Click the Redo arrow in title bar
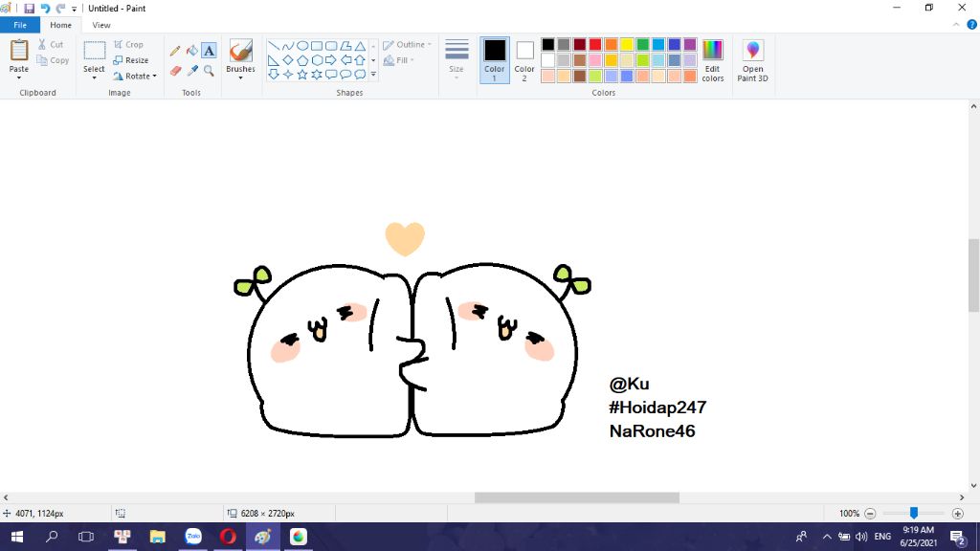The image size is (980, 551). coord(60,9)
